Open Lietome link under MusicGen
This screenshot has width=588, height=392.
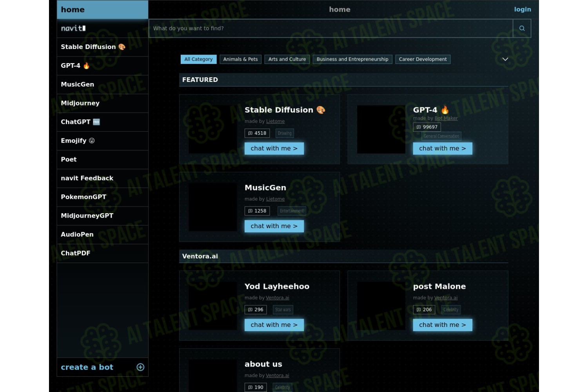click(x=275, y=199)
